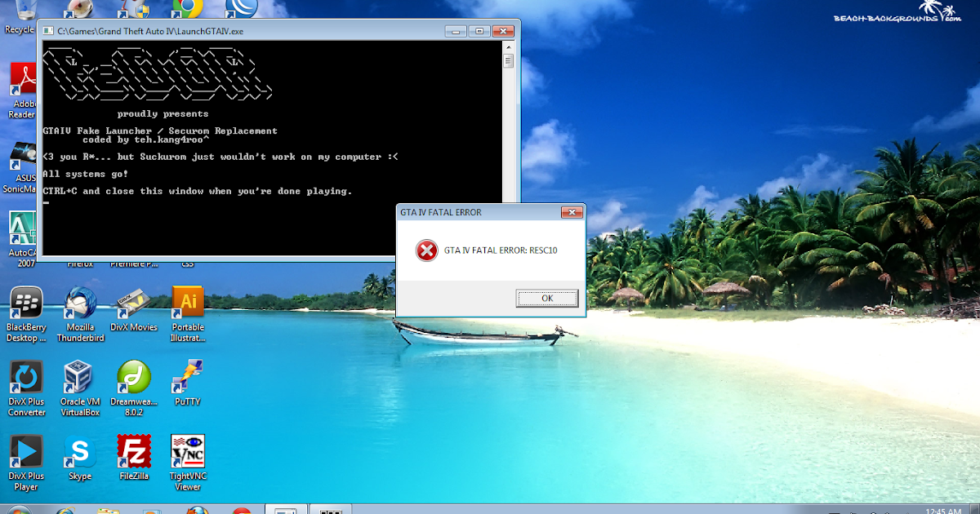Click the console vertical scrollbar thumb

tap(508, 61)
